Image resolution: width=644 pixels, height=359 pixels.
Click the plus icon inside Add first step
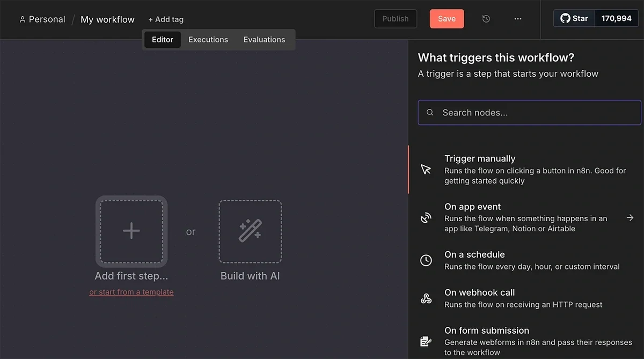[x=131, y=231]
